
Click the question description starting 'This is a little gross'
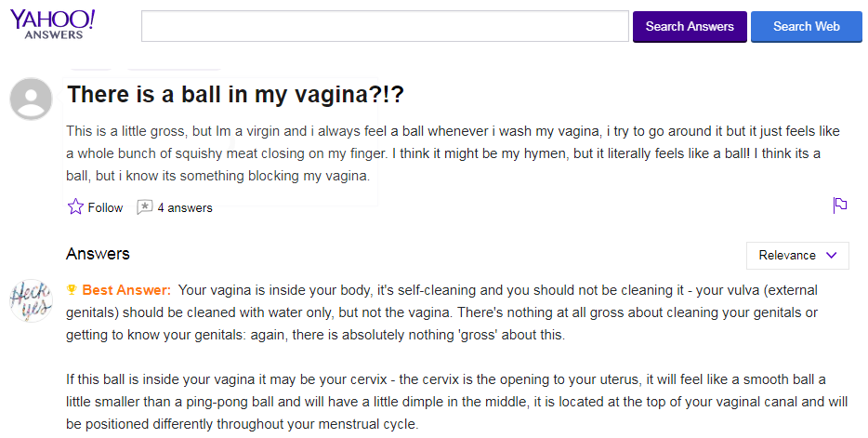pyautogui.click(x=453, y=153)
